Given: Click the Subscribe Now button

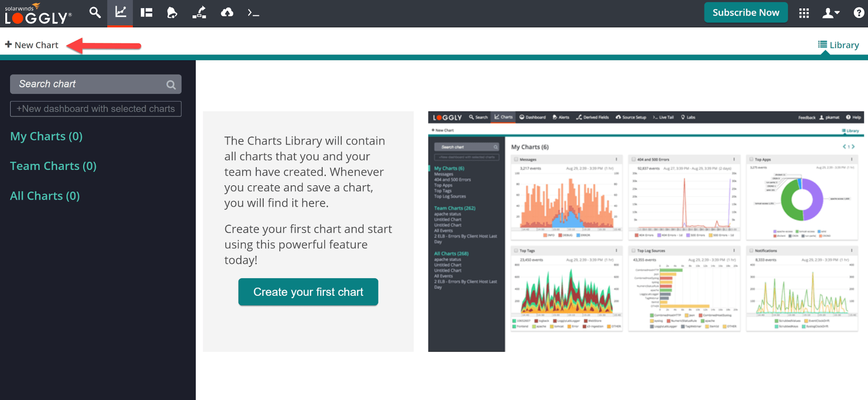Looking at the screenshot, I should (x=746, y=13).
